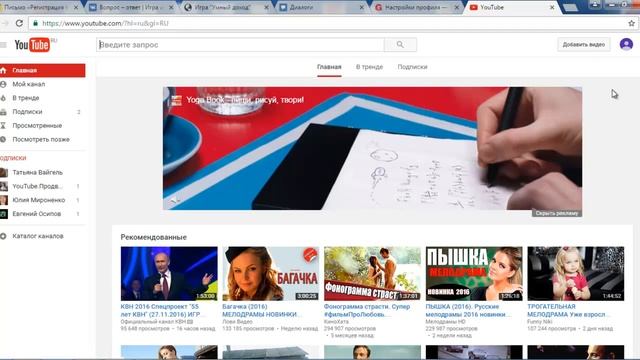Open the Татьяна Вайгель channel avatar
Image resolution: width=640 pixels, height=360 pixels.
click(x=4, y=172)
